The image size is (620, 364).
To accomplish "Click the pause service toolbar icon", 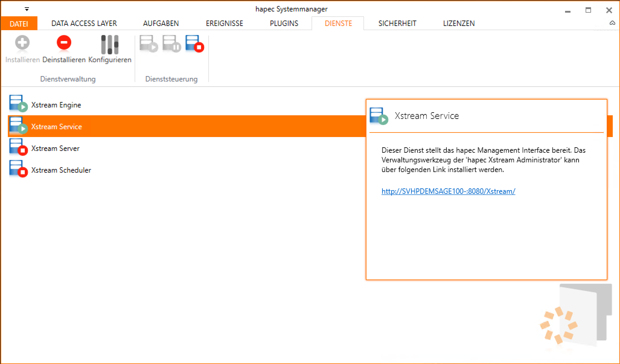I will point(171,44).
